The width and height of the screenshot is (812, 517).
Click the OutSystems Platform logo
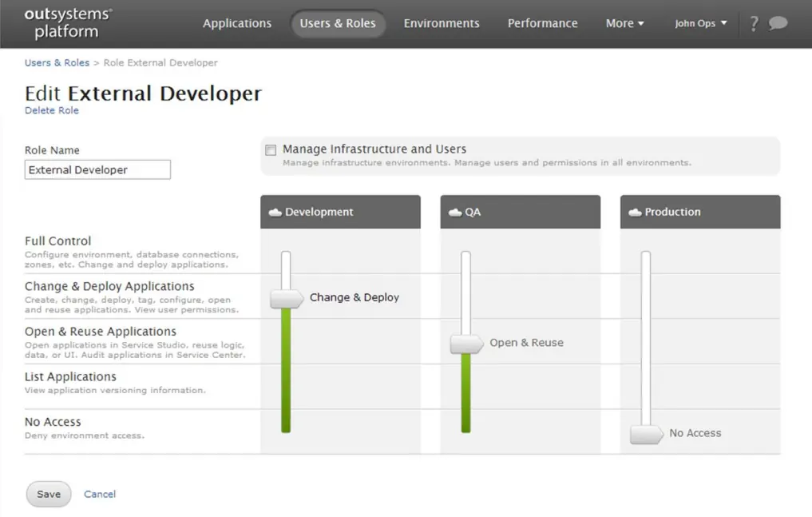point(68,23)
